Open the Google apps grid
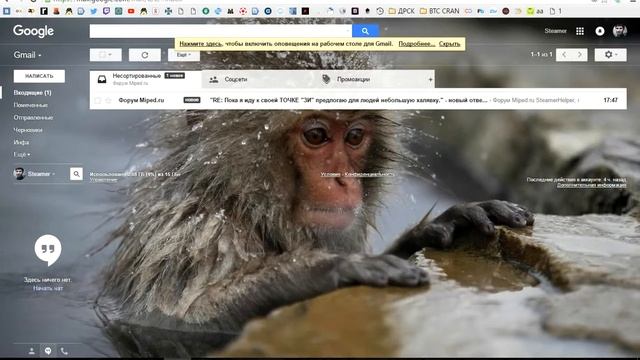The image size is (640, 360). pos(580,31)
